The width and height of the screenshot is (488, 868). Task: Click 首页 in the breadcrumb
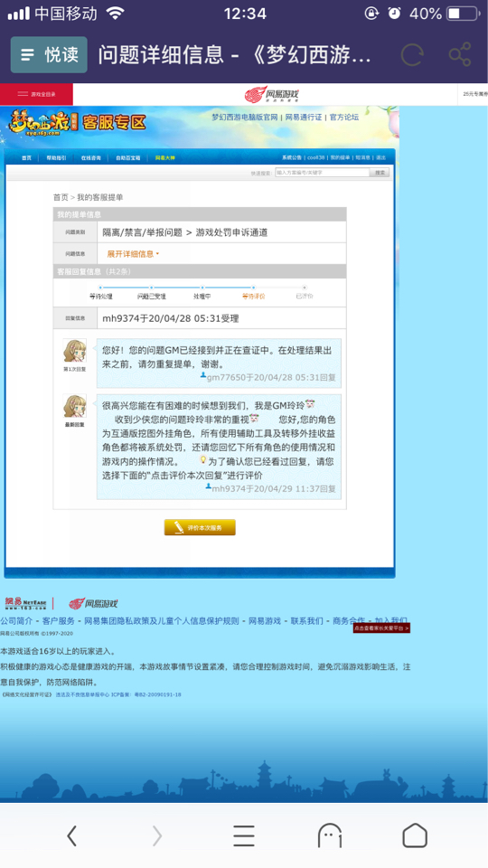pos(61,197)
